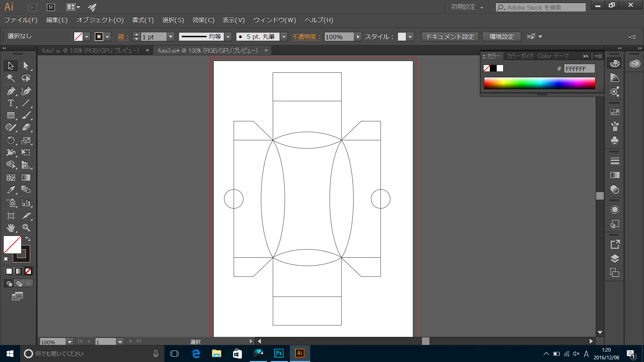Select the Slice tool

(26, 216)
